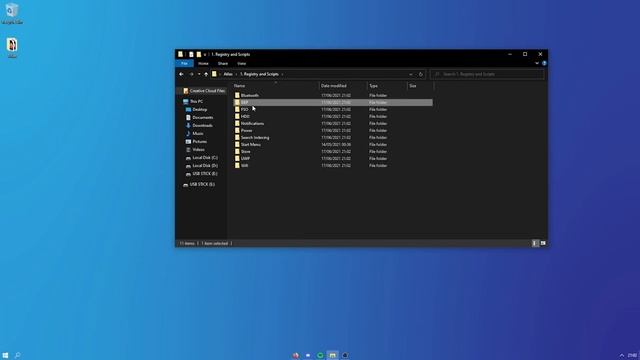Go up one folder level
Image resolution: width=640 pixels, height=360 pixels.
click(x=206, y=74)
